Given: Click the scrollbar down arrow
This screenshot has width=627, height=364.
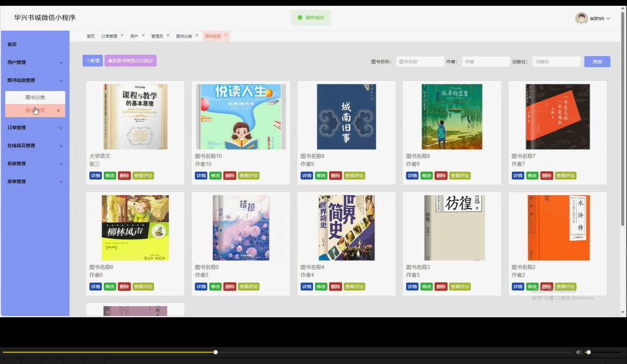Looking at the screenshot, I should tap(622, 313).
